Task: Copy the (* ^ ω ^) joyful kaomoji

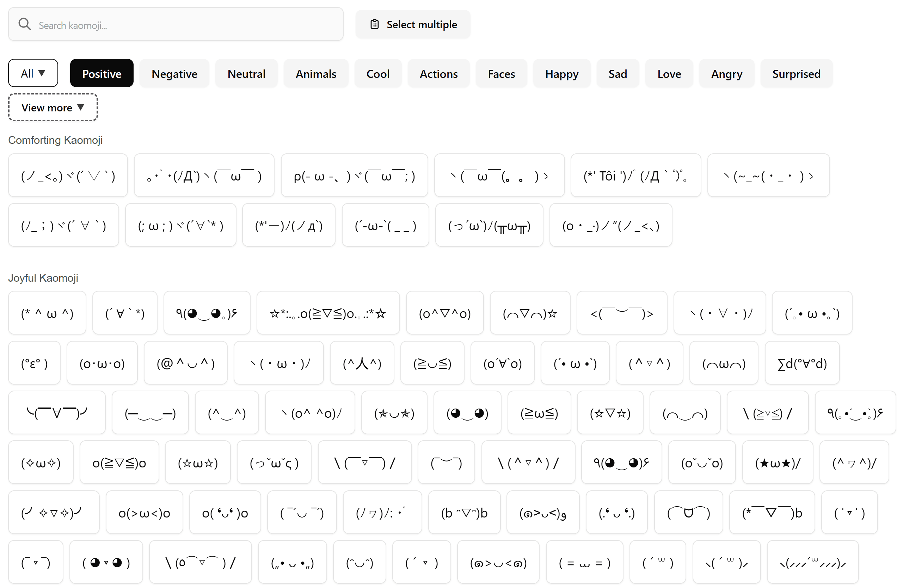Action: coord(47,313)
